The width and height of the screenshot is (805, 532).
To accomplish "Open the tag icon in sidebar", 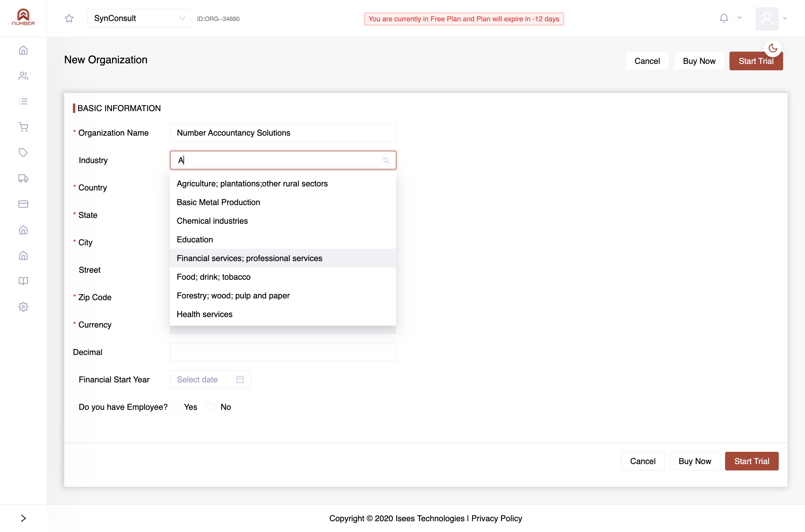I will point(23,153).
